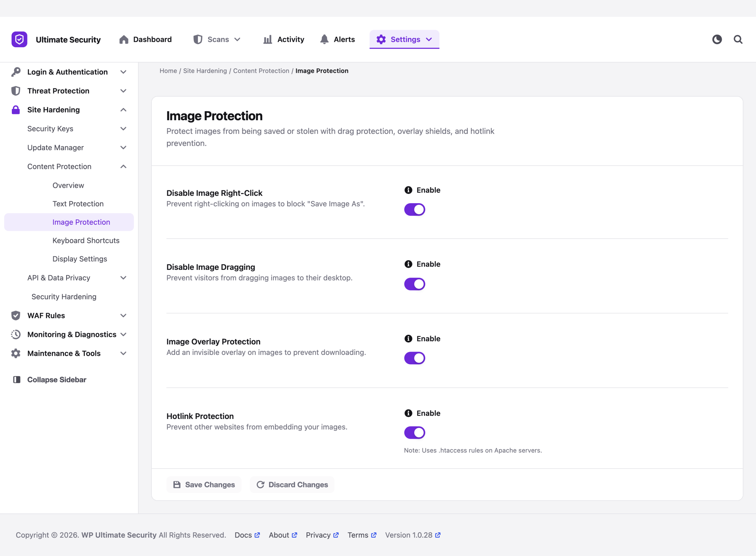Viewport: 756px width, 556px height.
Task: Collapse Site Hardening section chevron
Action: click(x=123, y=110)
